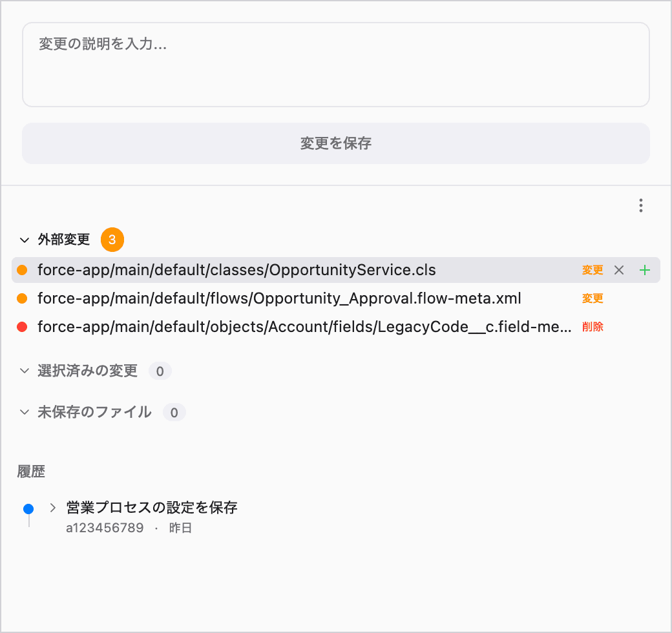This screenshot has height=633, width=672.
Task: Expand the 営業プロセスの設定を保存 commit entry
Action: 53,508
